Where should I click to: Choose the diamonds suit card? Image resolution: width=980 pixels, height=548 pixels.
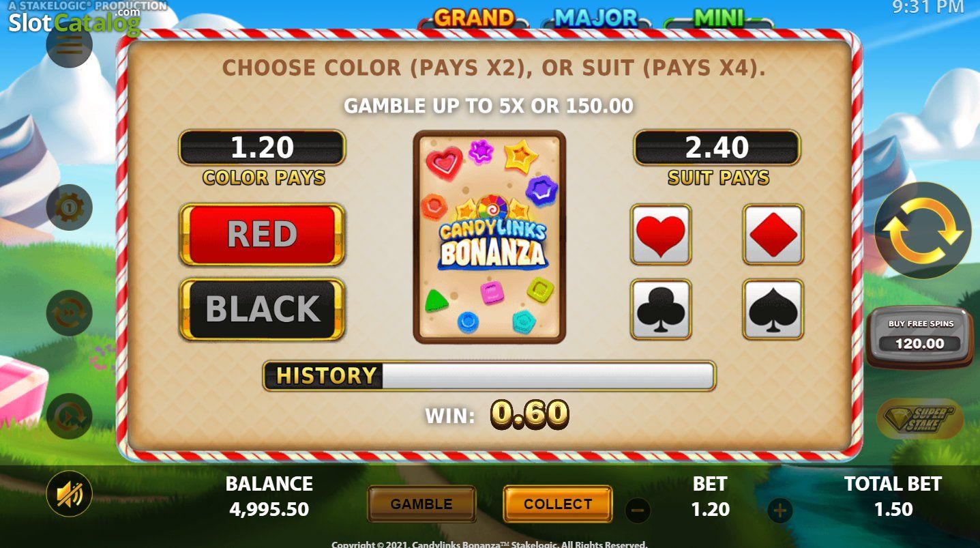point(773,234)
